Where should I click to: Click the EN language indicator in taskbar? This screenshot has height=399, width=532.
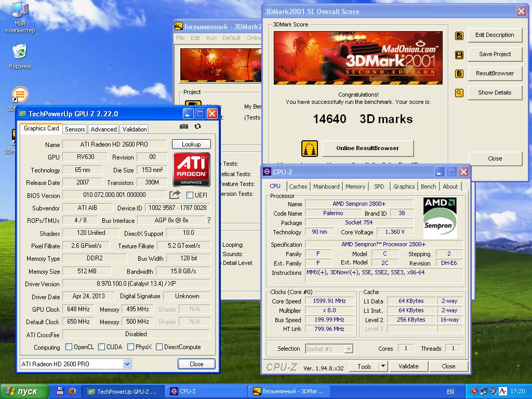[x=450, y=392]
